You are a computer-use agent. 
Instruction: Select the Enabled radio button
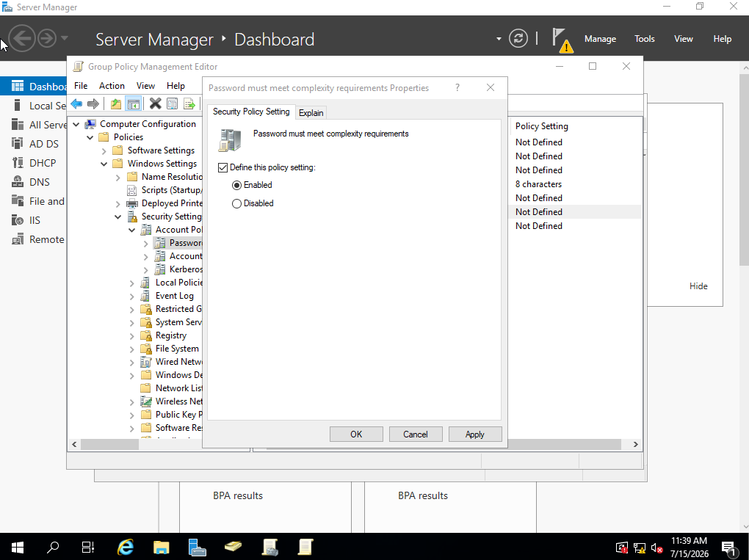pyautogui.click(x=236, y=185)
